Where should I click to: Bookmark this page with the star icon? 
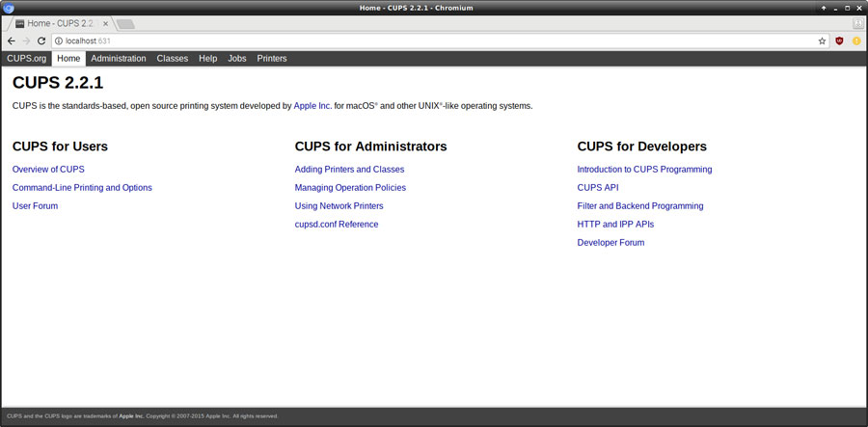tap(822, 40)
